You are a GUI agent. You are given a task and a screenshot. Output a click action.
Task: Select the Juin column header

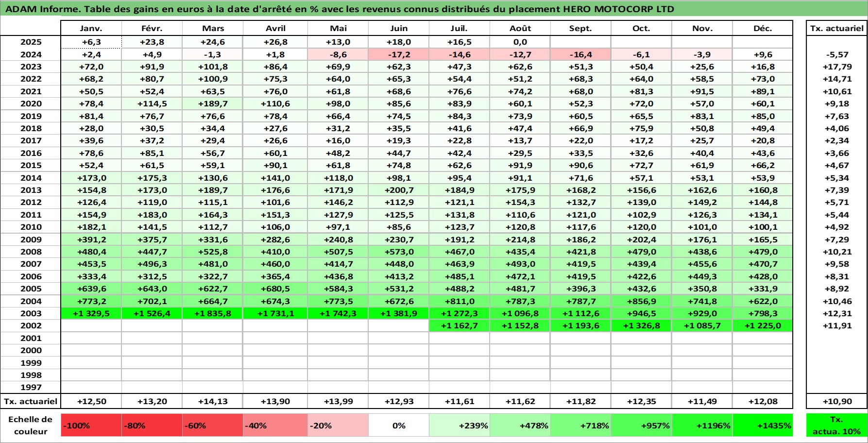[x=399, y=28]
